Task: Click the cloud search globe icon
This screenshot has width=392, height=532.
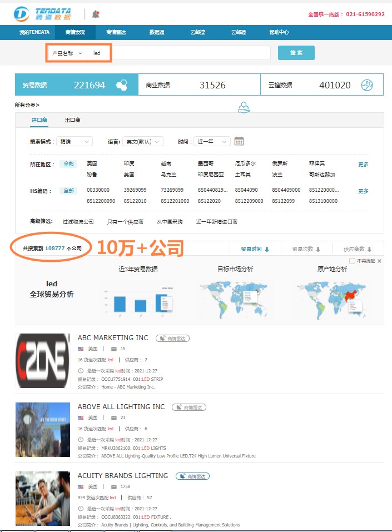Action: point(367,85)
